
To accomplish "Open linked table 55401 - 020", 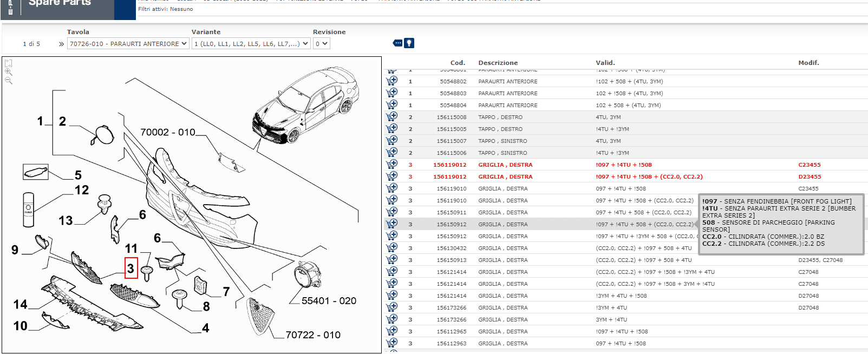I will click(329, 301).
